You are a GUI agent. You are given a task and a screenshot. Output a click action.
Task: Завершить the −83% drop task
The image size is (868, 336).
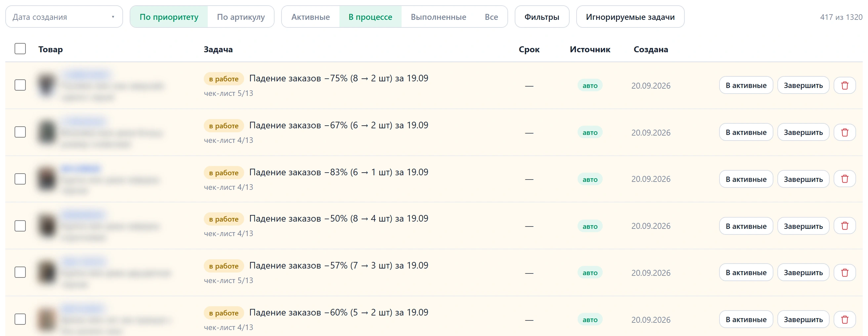click(x=803, y=179)
